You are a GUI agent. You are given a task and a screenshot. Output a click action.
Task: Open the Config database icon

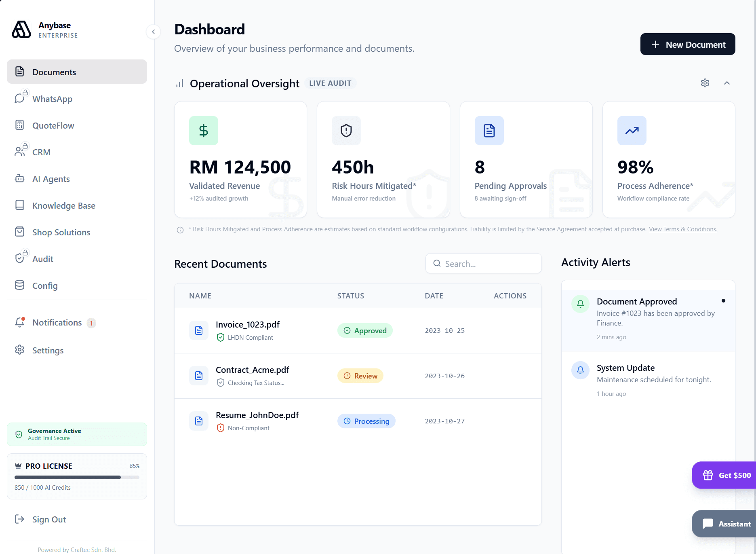[x=20, y=285]
